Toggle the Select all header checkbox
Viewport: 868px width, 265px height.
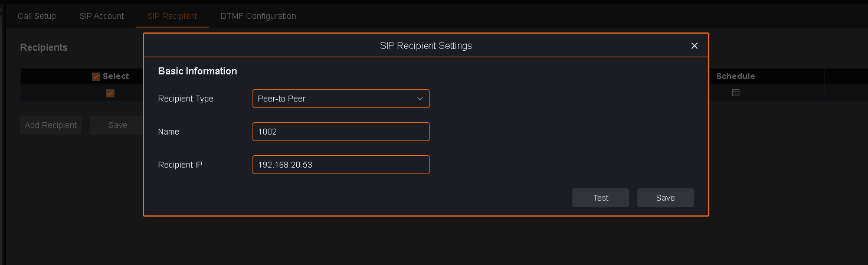(96, 77)
